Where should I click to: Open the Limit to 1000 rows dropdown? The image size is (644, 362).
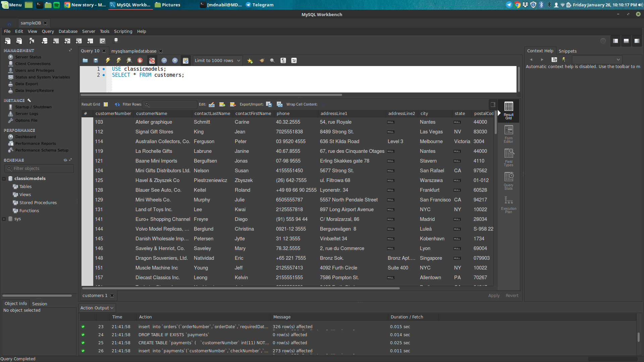(218, 61)
